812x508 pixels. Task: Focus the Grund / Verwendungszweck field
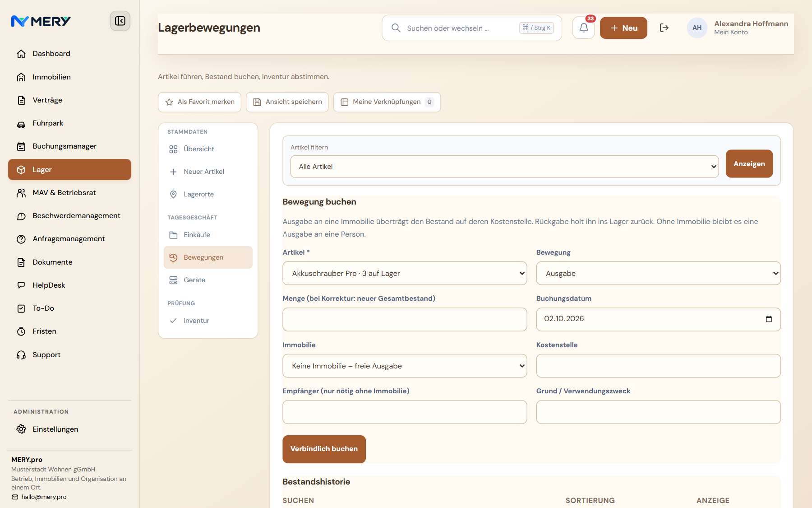pyautogui.click(x=658, y=412)
